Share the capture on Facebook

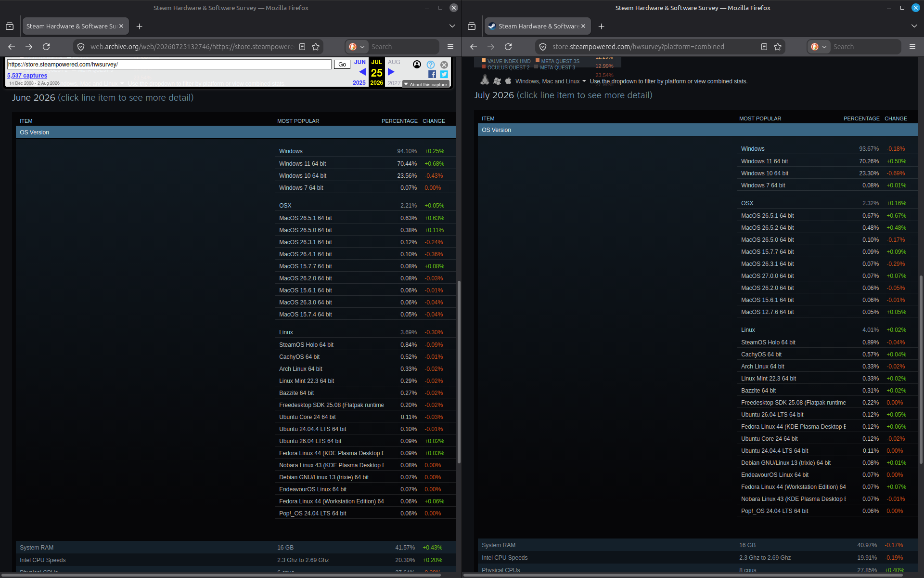(x=432, y=74)
